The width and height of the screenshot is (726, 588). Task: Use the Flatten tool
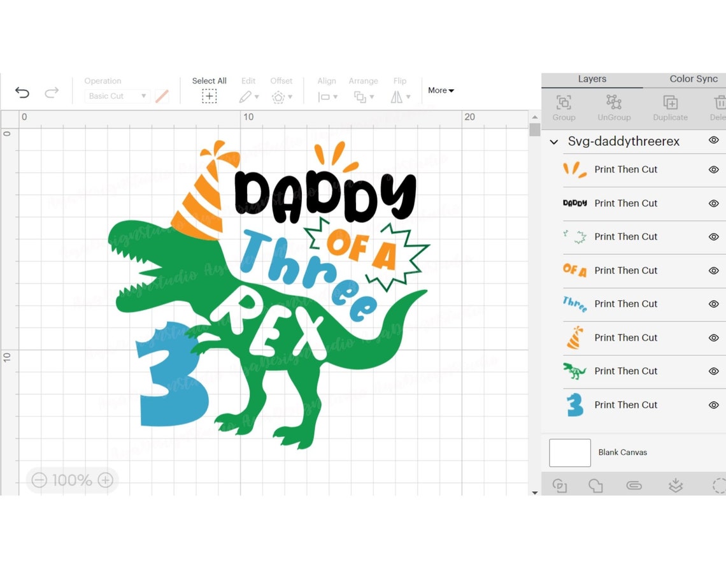tap(676, 485)
